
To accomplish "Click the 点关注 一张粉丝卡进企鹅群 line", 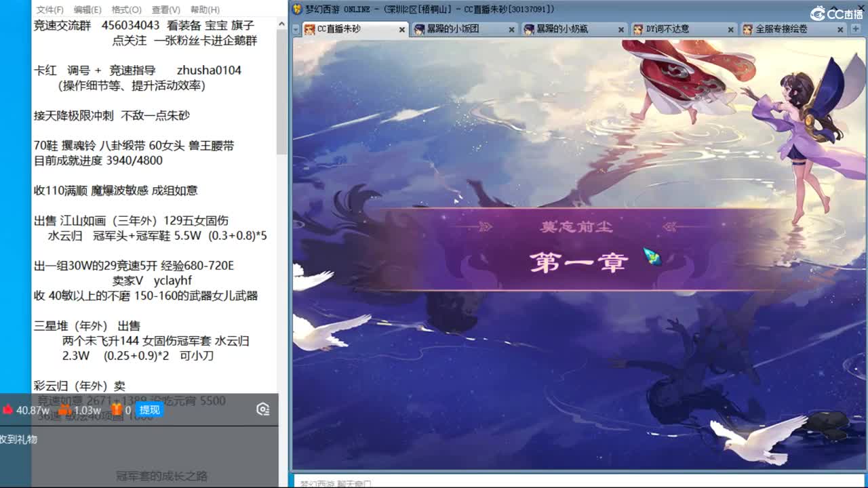I will point(184,41).
